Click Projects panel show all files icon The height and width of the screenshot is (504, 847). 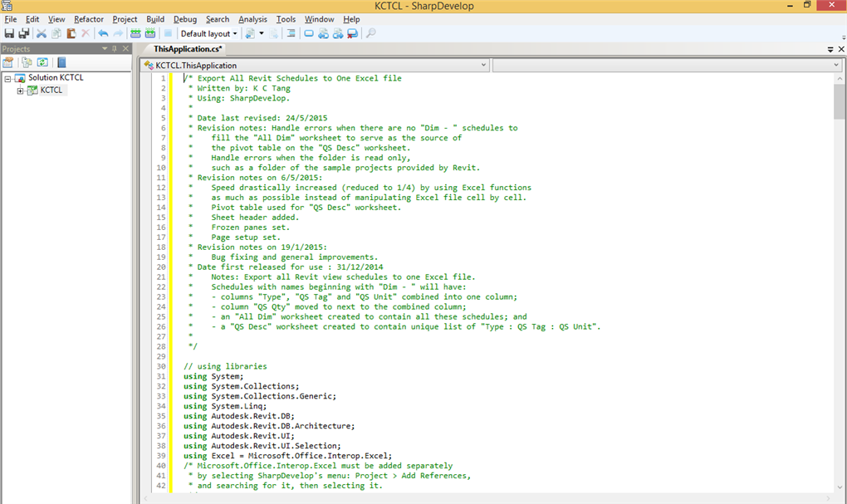[27, 62]
